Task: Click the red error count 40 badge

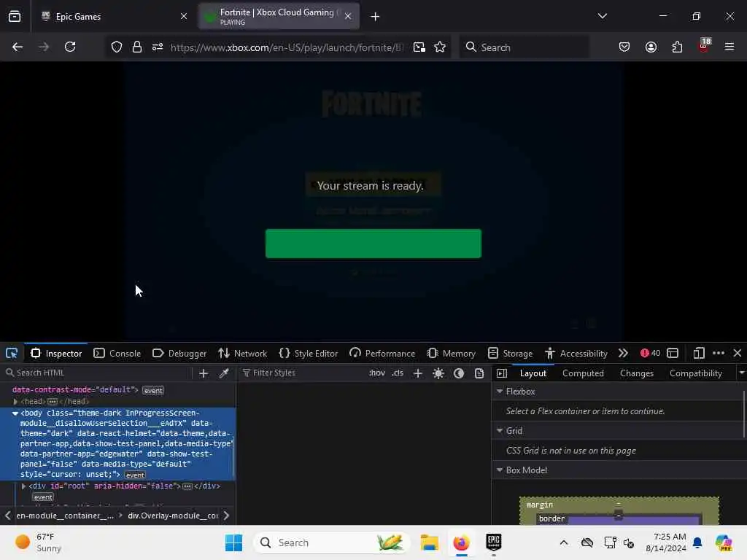Action: click(x=650, y=353)
